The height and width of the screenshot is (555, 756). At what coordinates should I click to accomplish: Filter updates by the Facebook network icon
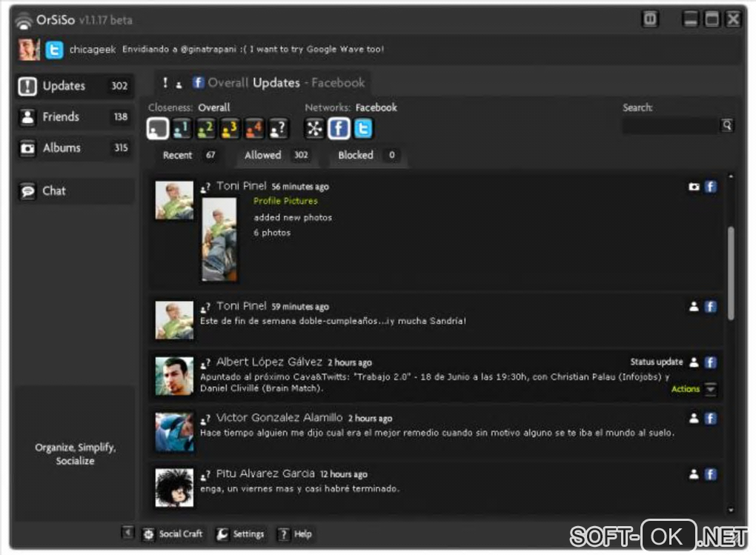pos(339,129)
